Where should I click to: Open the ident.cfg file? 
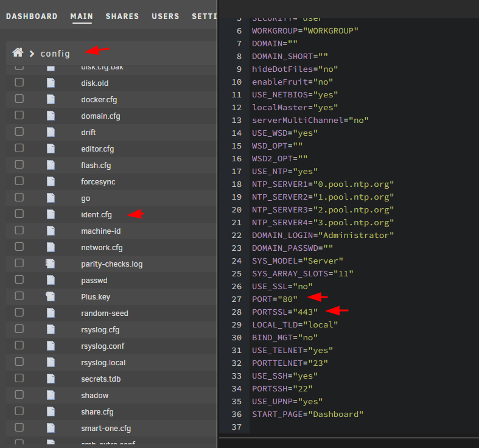96,215
